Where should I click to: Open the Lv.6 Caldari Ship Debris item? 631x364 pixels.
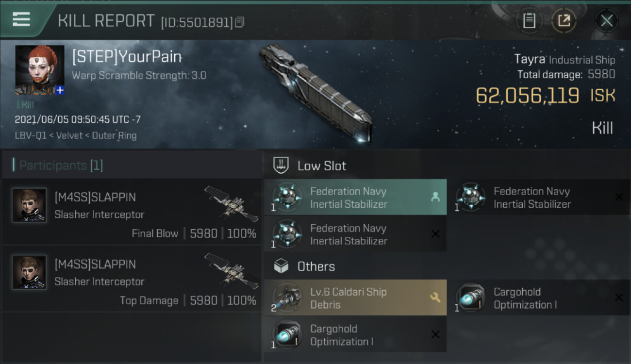355,298
